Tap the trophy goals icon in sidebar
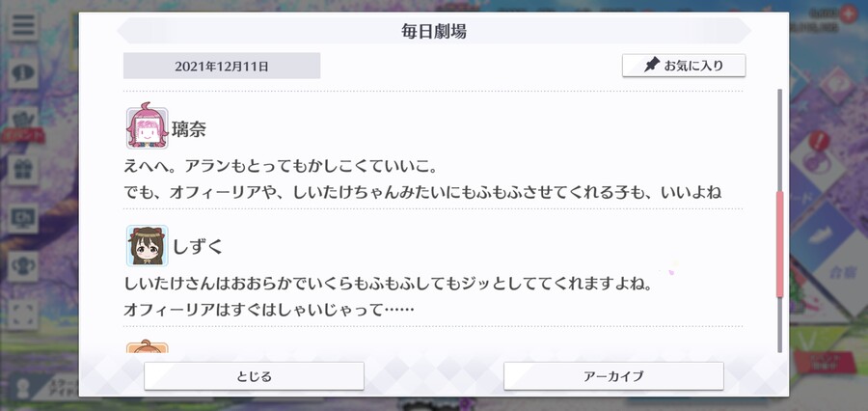 pyautogui.click(x=23, y=266)
